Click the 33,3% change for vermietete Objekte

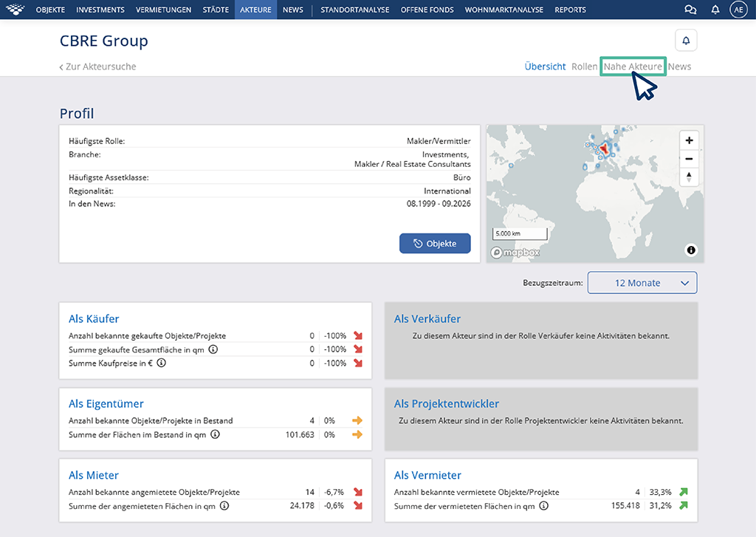pos(660,492)
